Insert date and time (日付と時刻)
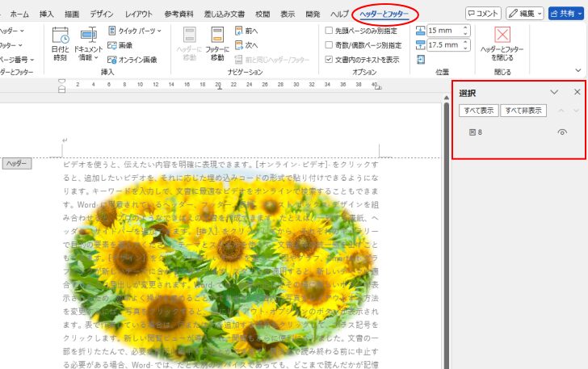The width and height of the screenshot is (588, 369). point(60,44)
